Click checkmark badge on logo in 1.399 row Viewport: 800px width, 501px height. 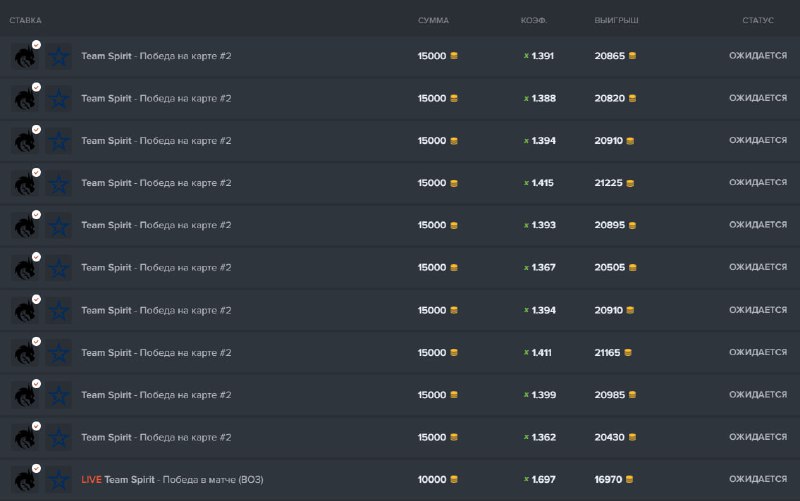click(36, 384)
